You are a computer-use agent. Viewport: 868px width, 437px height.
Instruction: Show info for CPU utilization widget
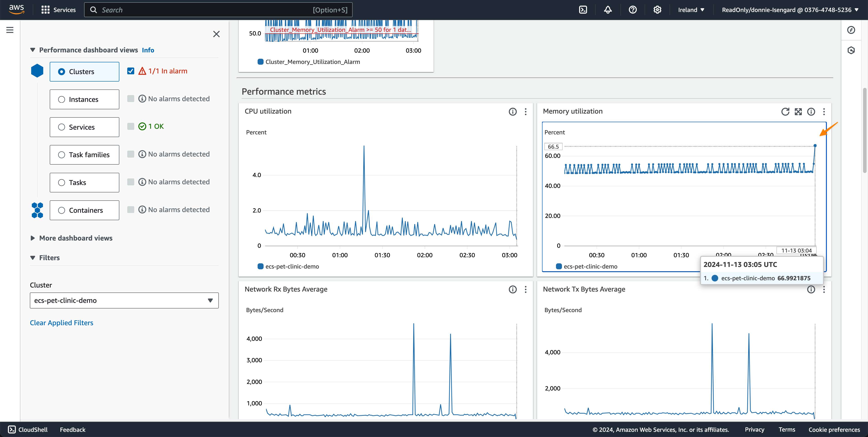(x=512, y=111)
